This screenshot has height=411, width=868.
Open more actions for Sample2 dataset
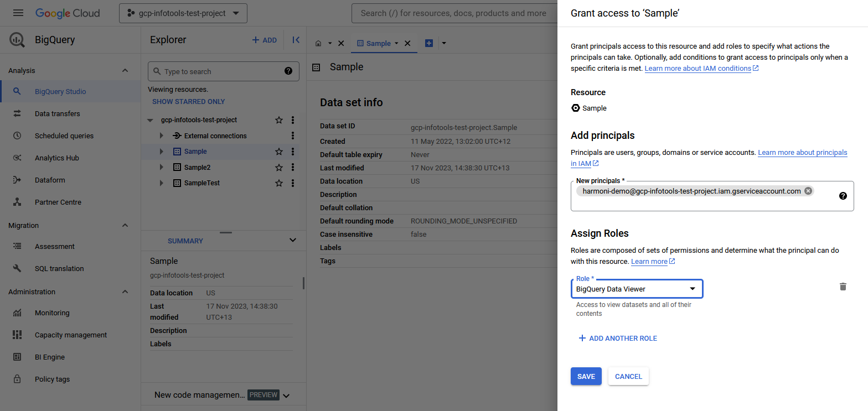293,167
